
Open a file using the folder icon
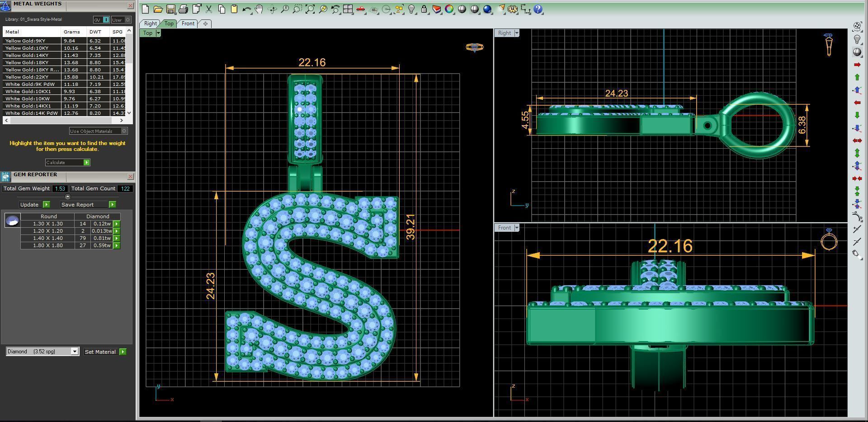pos(158,9)
